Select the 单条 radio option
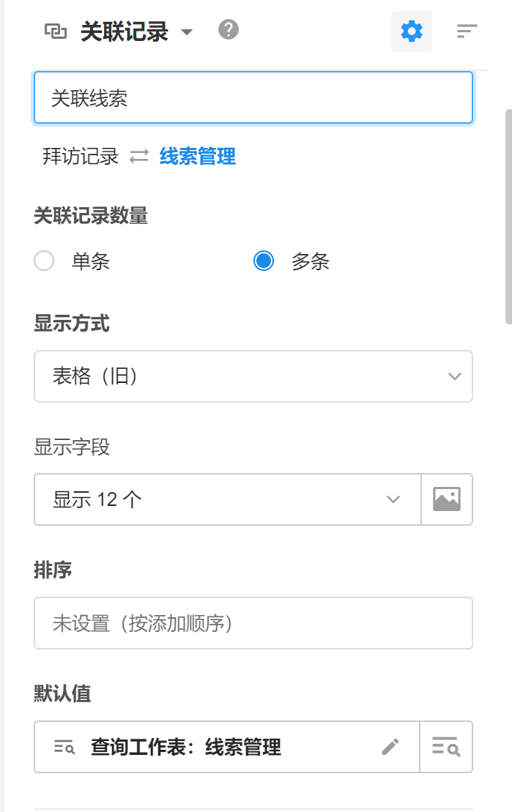512x812 pixels. (45, 261)
